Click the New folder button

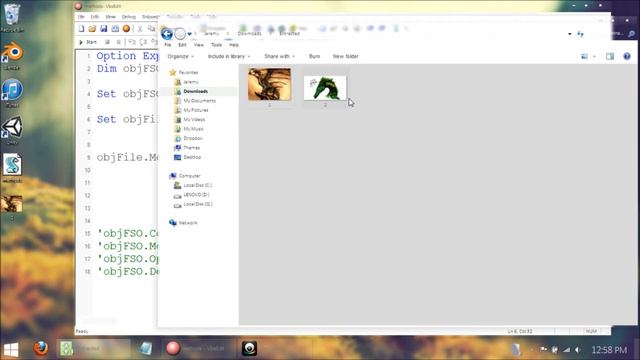point(345,56)
